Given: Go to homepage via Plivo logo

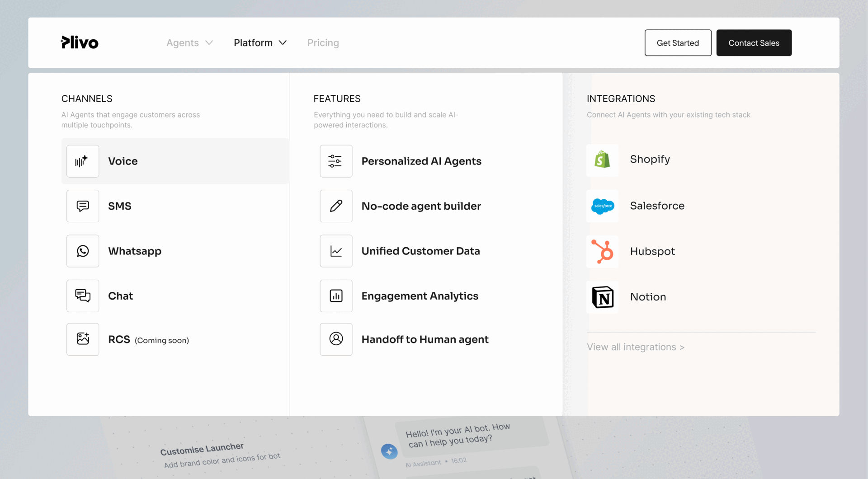Looking at the screenshot, I should tap(80, 42).
